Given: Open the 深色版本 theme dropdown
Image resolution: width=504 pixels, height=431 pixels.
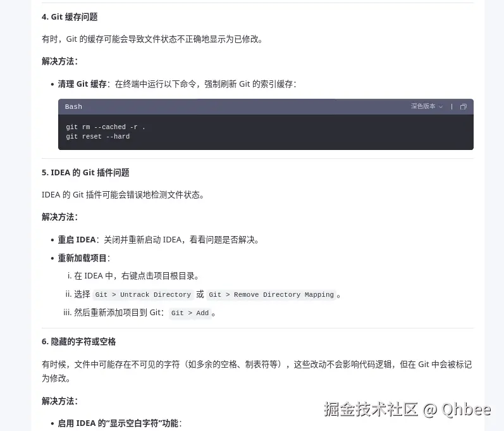Looking at the screenshot, I should click(427, 106).
